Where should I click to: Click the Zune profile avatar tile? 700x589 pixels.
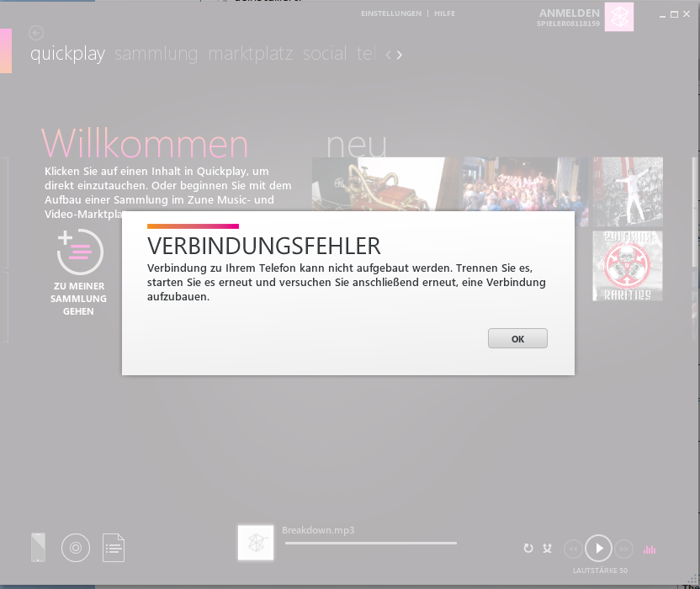[619, 17]
